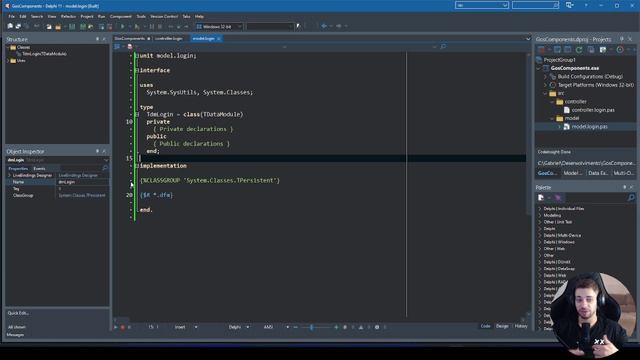Open controller.login.pas in Projects
Image resolution: width=640 pixels, height=360 pixels.
(593, 110)
